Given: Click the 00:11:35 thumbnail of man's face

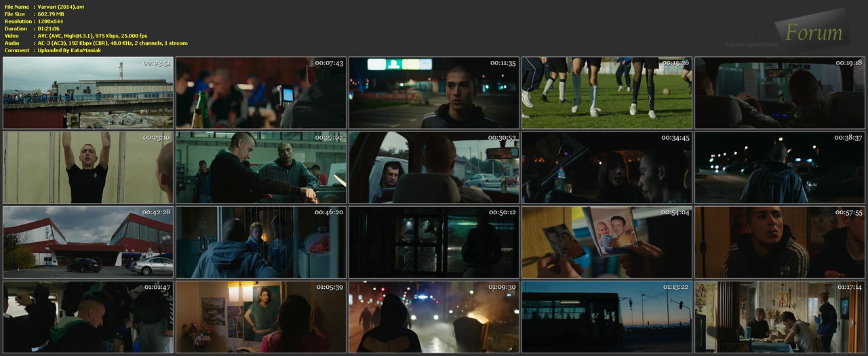Looking at the screenshot, I should [434, 93].
